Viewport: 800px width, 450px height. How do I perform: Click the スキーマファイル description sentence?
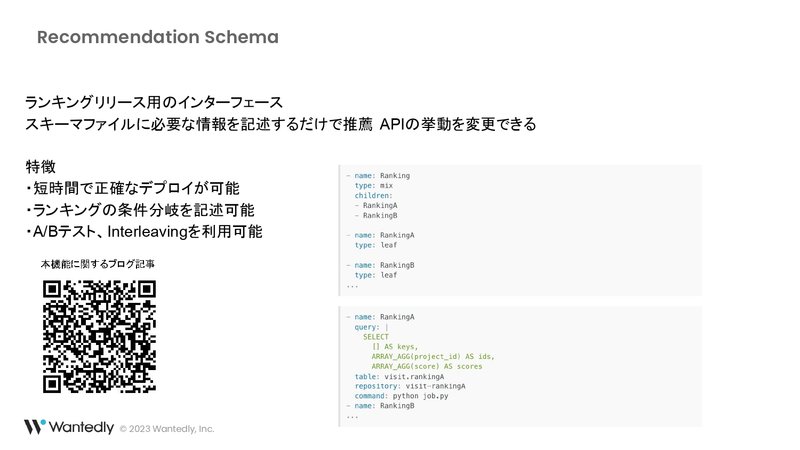(281, 124)
